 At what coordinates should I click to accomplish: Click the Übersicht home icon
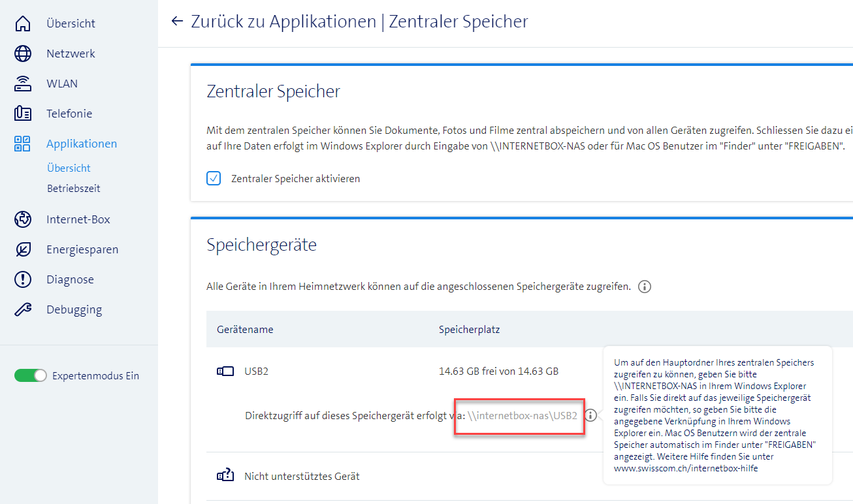(x=23, y=24)
